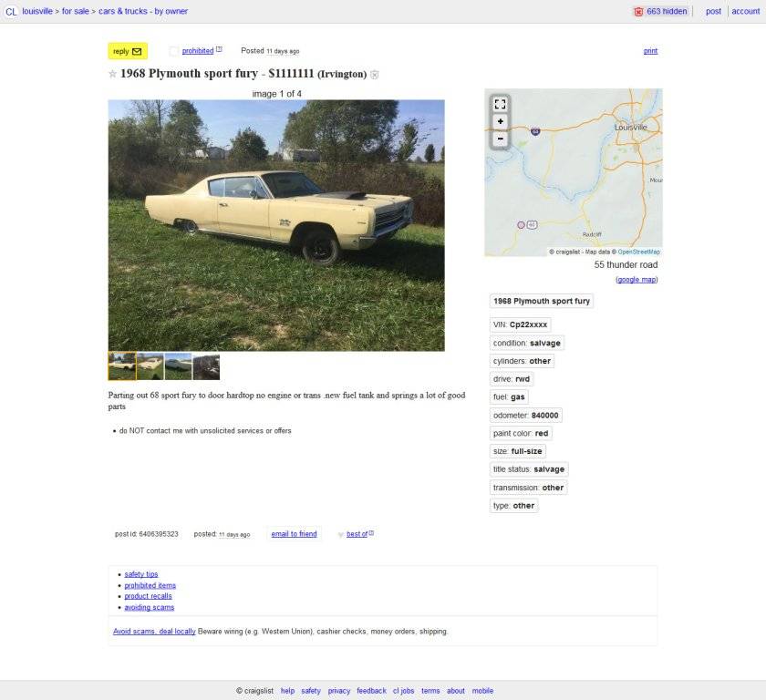This screenshot has width=766, height=700.
Task: Zoom in on the map
Action: click(500, 121)
